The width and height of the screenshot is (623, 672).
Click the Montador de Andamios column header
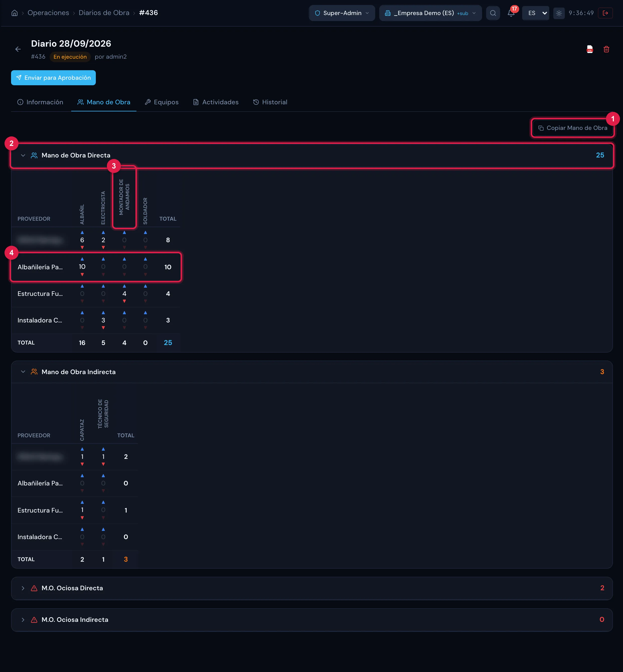point(124,197)
